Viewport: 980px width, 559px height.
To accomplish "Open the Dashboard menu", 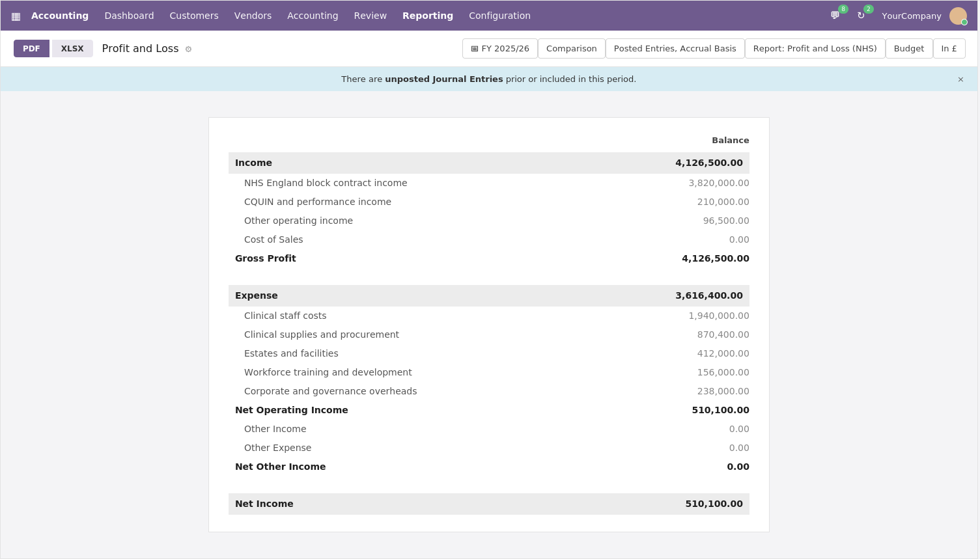I will click(130, 16).
